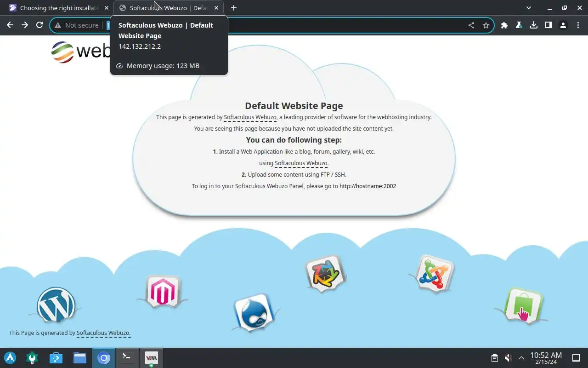The width and height of the screenshot is (588, 368).
Task: Open the green wrench settings app in taskbar
Action: [32, 358]
